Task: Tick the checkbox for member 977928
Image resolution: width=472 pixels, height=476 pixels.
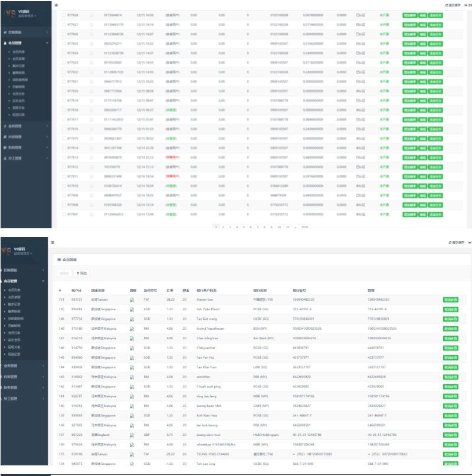Action: click(64, 15)
